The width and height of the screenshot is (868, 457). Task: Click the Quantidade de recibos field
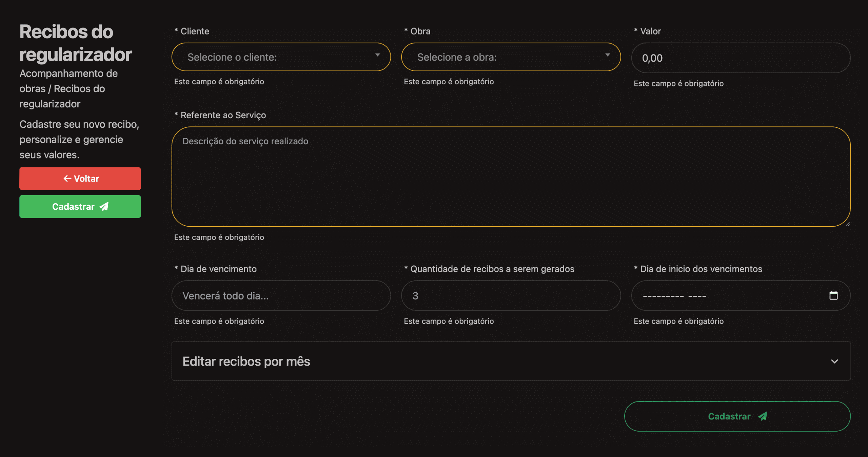click(x=511, y=295)
